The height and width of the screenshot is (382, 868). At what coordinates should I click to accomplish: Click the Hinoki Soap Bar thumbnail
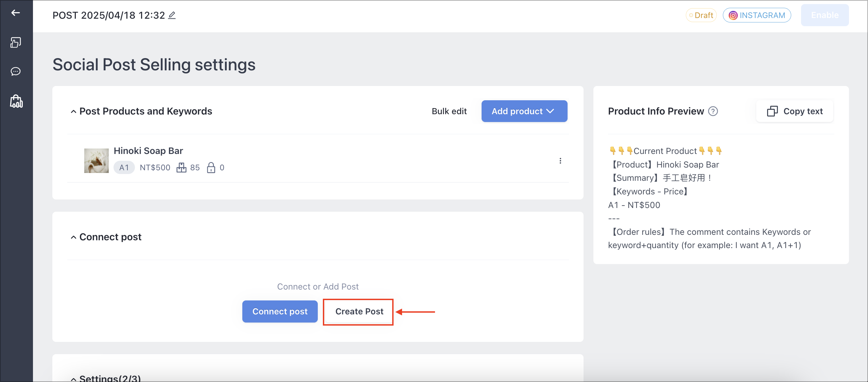tap(97, 161)
